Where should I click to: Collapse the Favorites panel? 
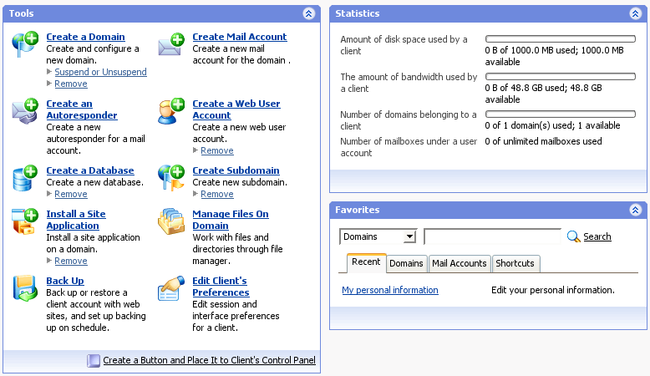[x=635, y=210]
